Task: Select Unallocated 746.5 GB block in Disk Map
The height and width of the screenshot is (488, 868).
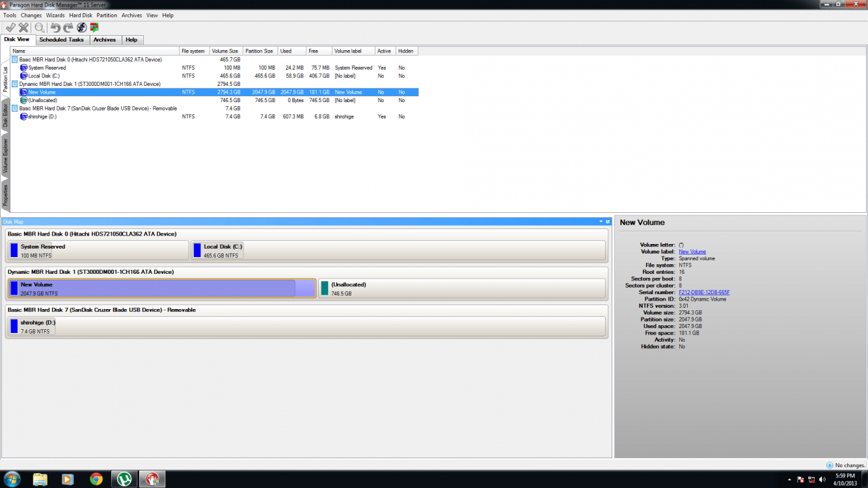Action: tap(462, 288)
